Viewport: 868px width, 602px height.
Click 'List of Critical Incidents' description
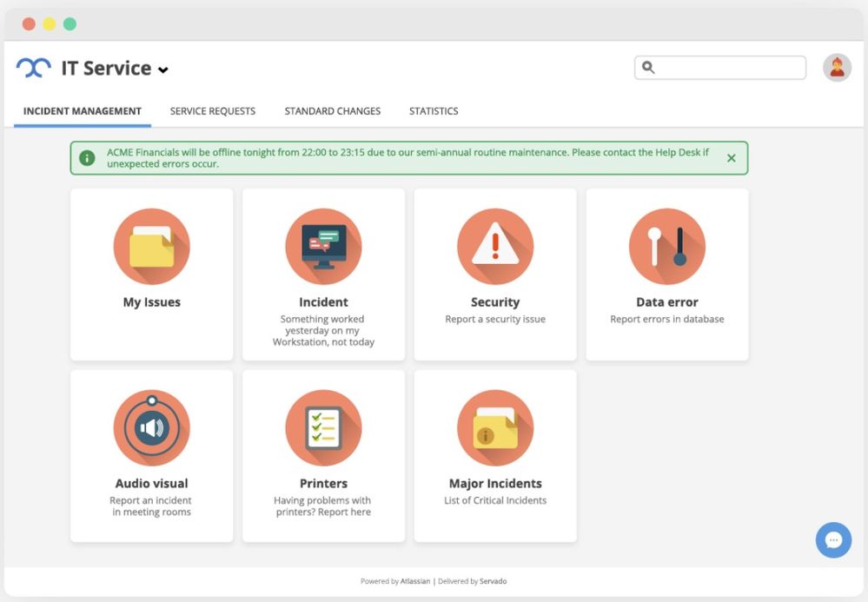point(495,500)
